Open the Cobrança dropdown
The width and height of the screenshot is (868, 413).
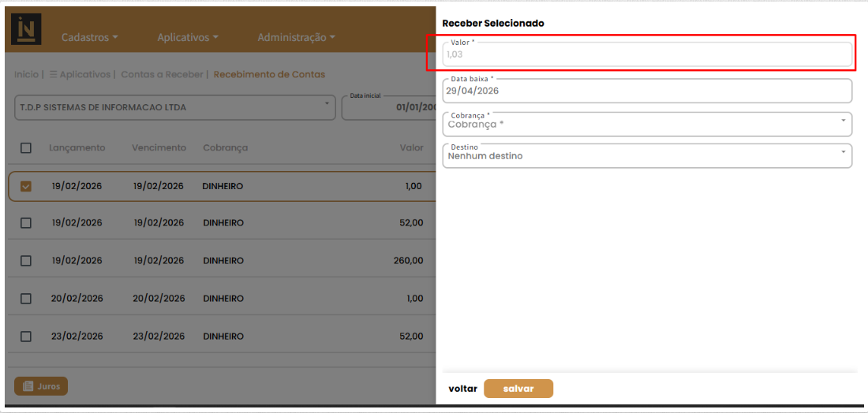647,125
